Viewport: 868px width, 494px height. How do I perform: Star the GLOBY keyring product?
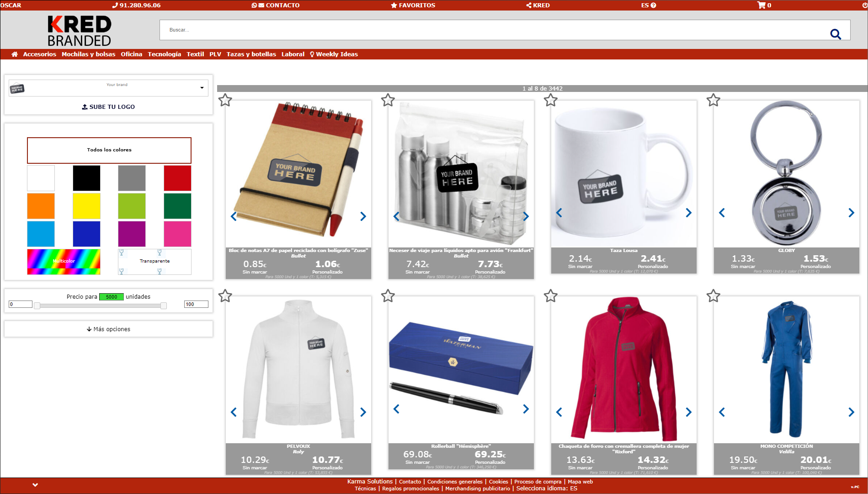[713, 100]
